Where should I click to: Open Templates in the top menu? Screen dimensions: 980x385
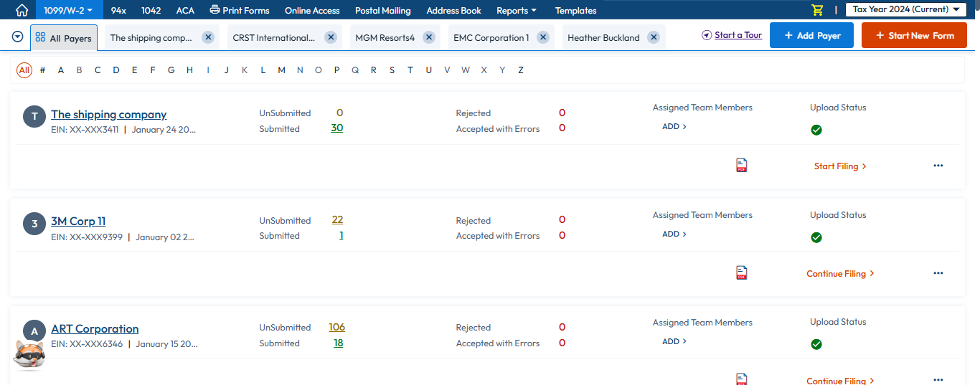576,10
